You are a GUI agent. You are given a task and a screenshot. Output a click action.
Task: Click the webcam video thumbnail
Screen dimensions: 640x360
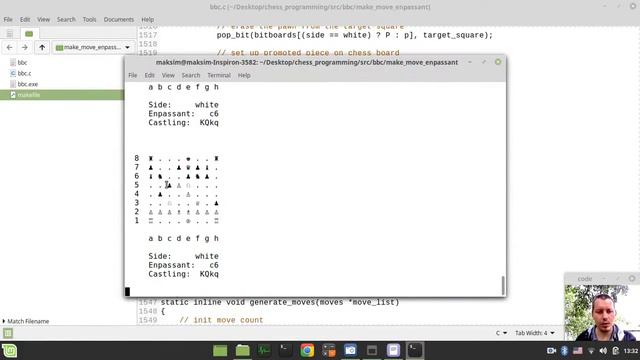coord(602,313)
